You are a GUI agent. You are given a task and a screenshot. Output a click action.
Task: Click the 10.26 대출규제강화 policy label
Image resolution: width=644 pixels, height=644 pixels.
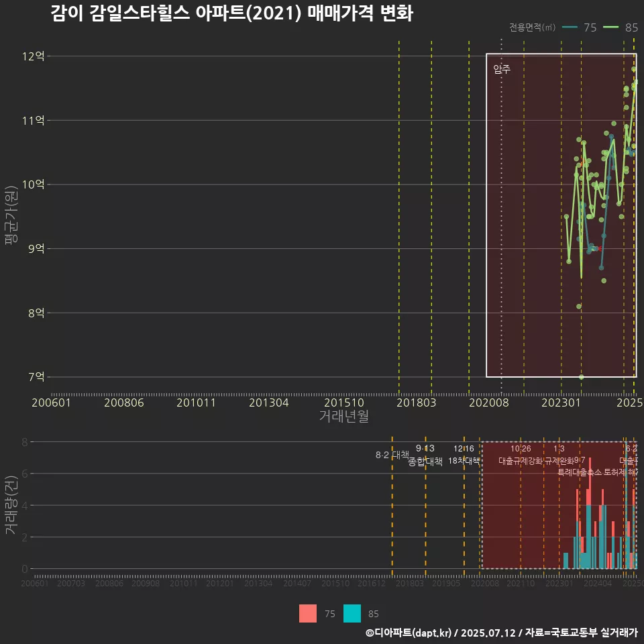[521, 455]
